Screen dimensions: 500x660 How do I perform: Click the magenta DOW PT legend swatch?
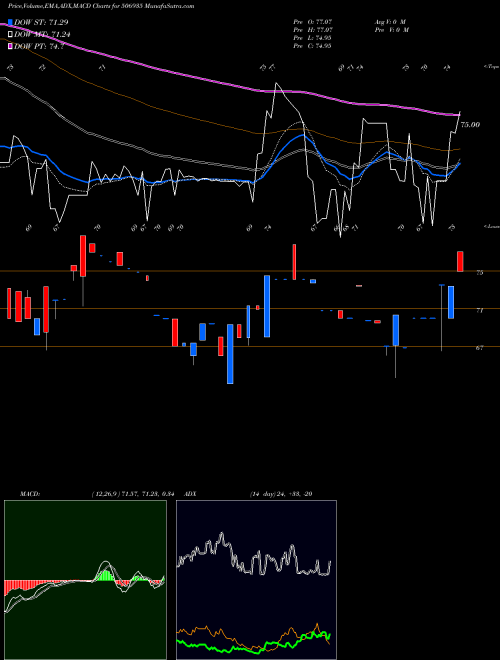tap(11, 46)
